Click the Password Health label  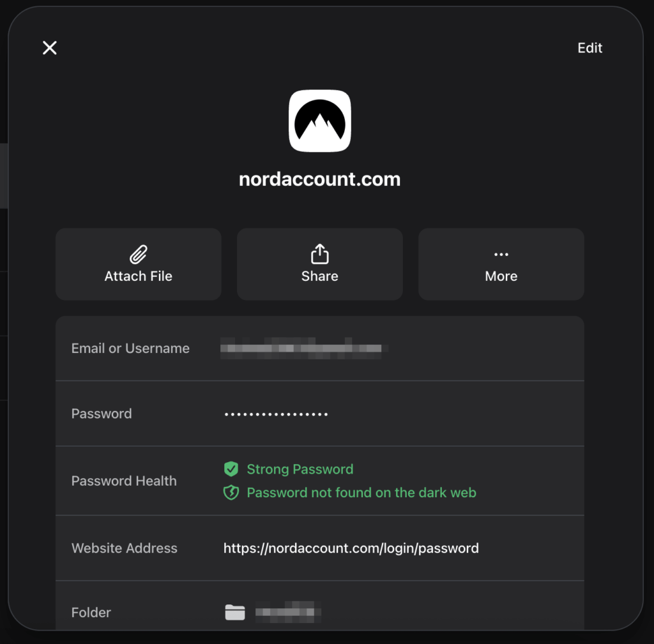coord(125,481)
